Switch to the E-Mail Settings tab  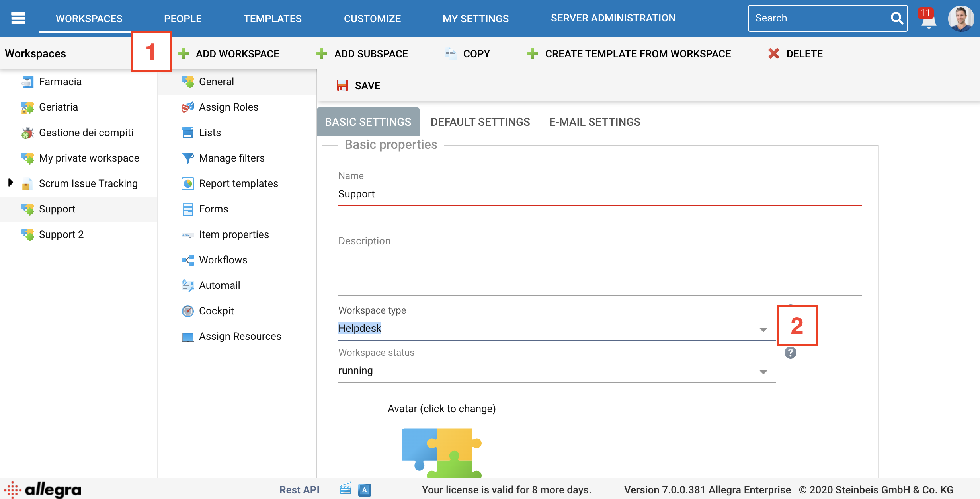pos(595,122)
